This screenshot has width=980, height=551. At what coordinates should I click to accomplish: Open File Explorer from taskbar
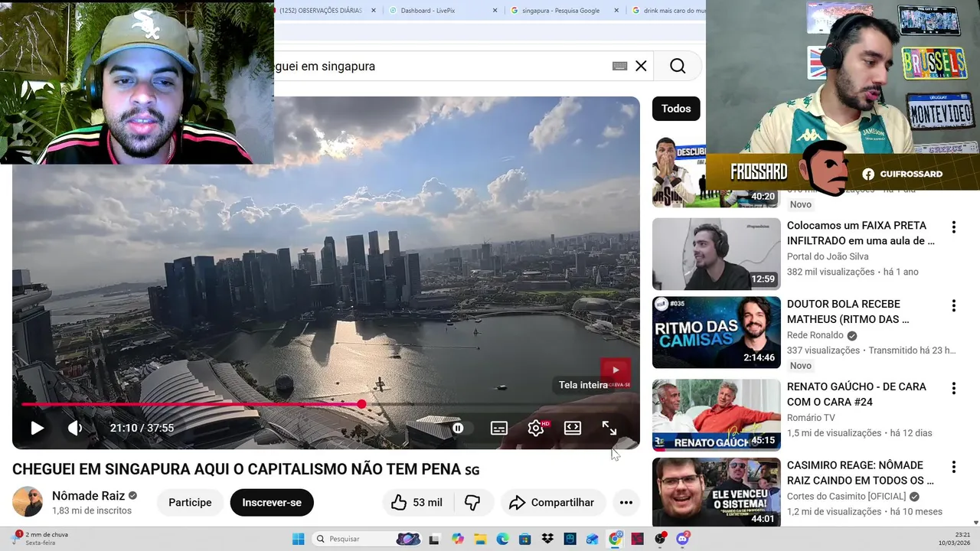click(x=480, y=539)
